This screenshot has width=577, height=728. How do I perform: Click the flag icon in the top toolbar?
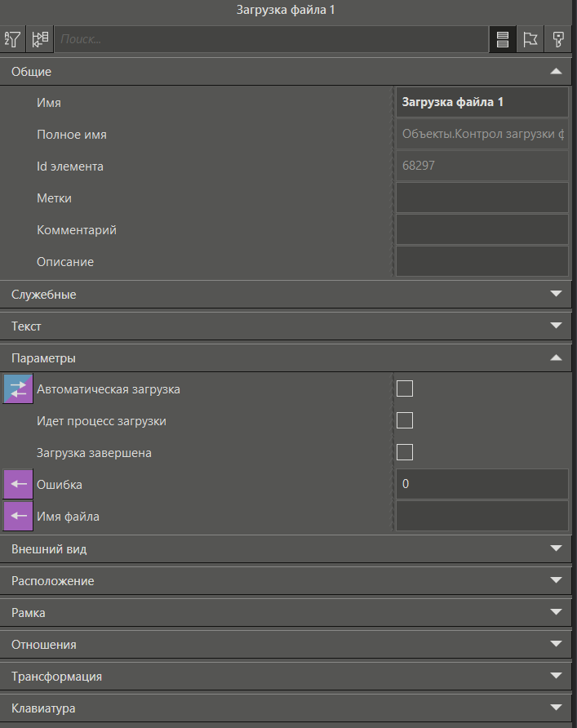click(530, 38)
